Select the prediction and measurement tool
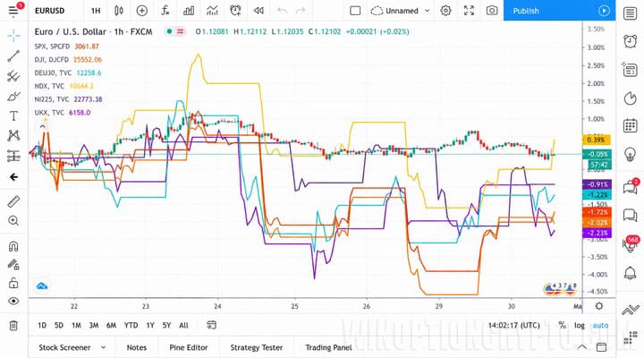The image size is (644, 358). [13, 156]
